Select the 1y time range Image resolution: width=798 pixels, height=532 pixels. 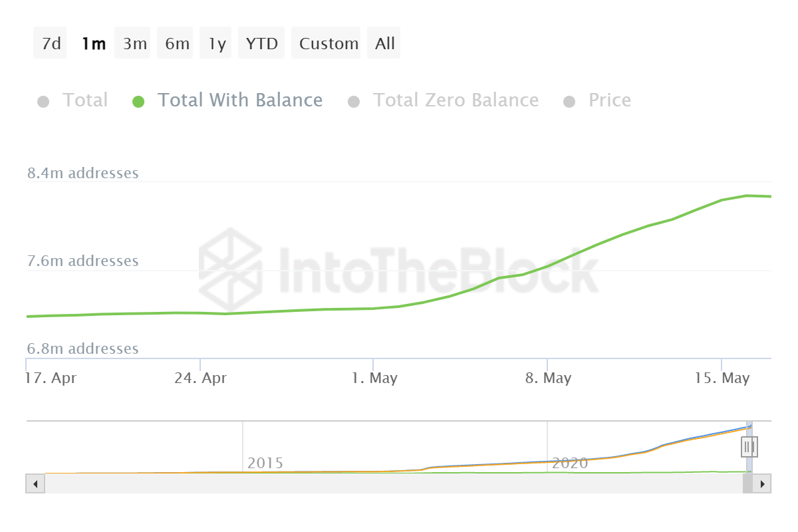click(x=215, y=43)
